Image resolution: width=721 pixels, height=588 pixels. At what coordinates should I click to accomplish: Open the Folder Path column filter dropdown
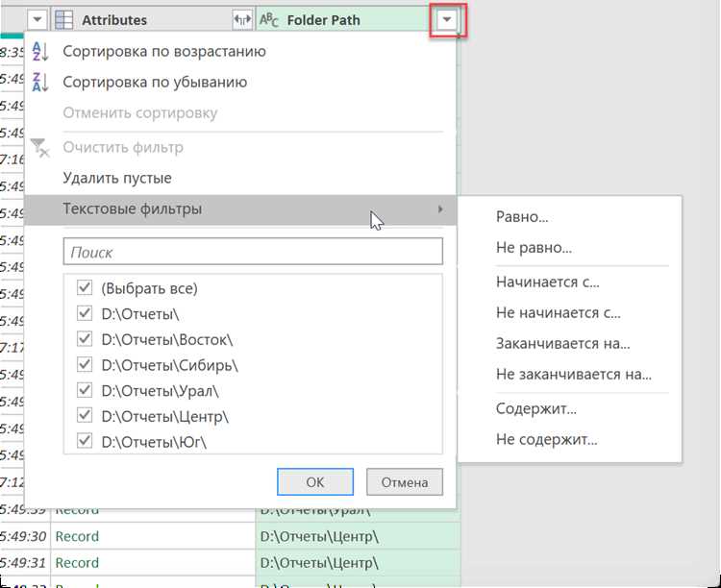(446, 20)
